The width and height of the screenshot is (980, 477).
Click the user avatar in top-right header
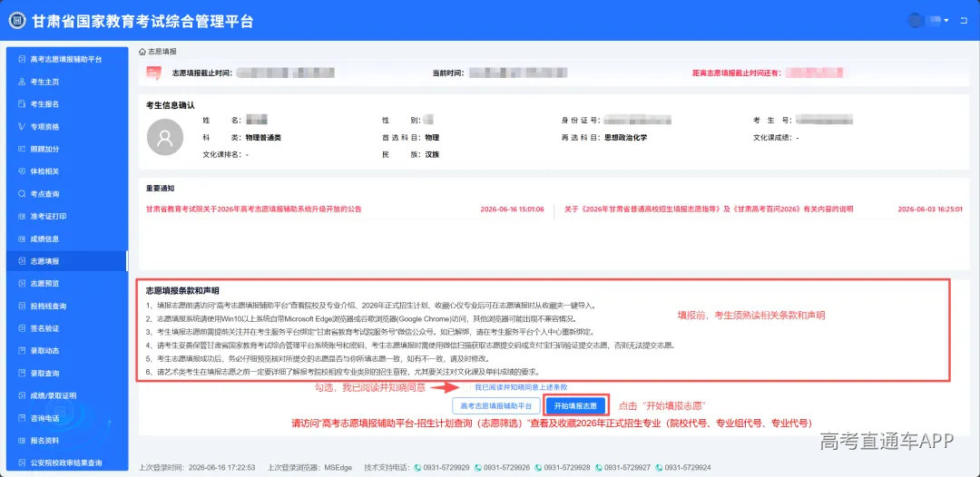click(x=916, y=21)
